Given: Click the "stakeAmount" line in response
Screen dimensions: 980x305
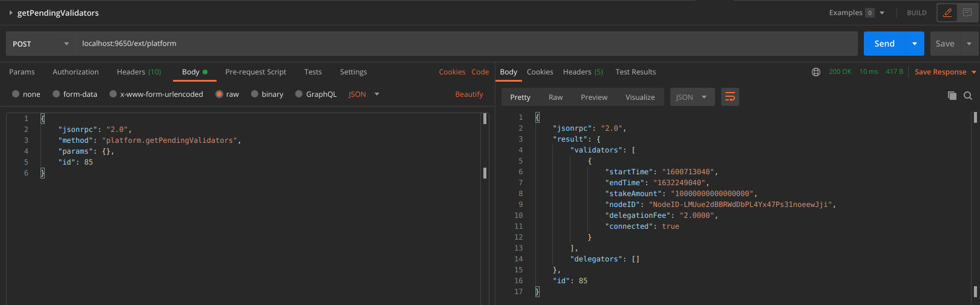Looking at the screenshot, I should pos(681,194).
